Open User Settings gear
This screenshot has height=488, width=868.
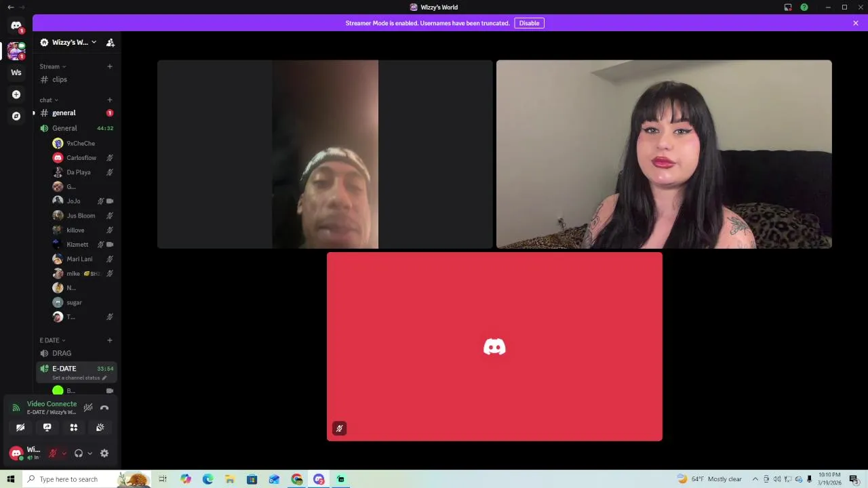pos(104,453)
